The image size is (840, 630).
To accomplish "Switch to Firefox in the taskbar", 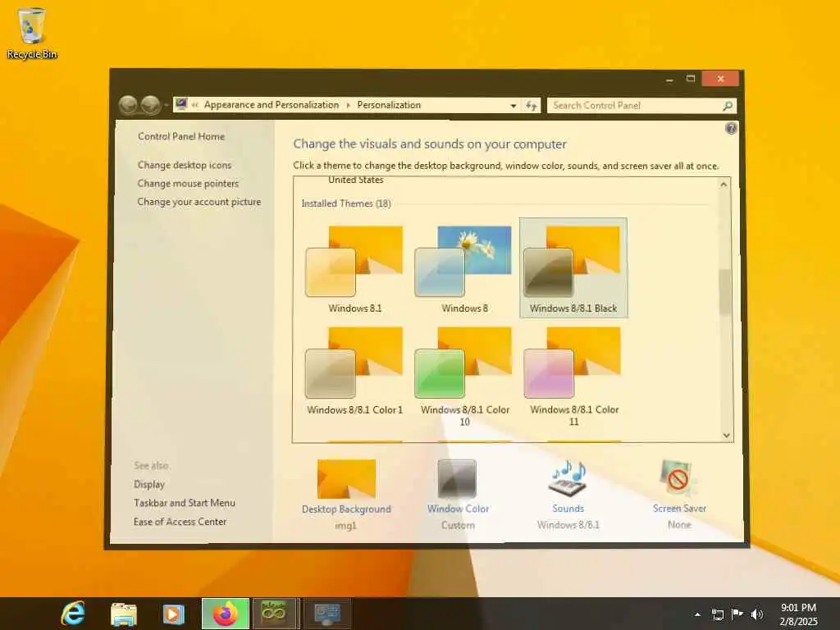I will pyautogui.click(x=226, y=614).
